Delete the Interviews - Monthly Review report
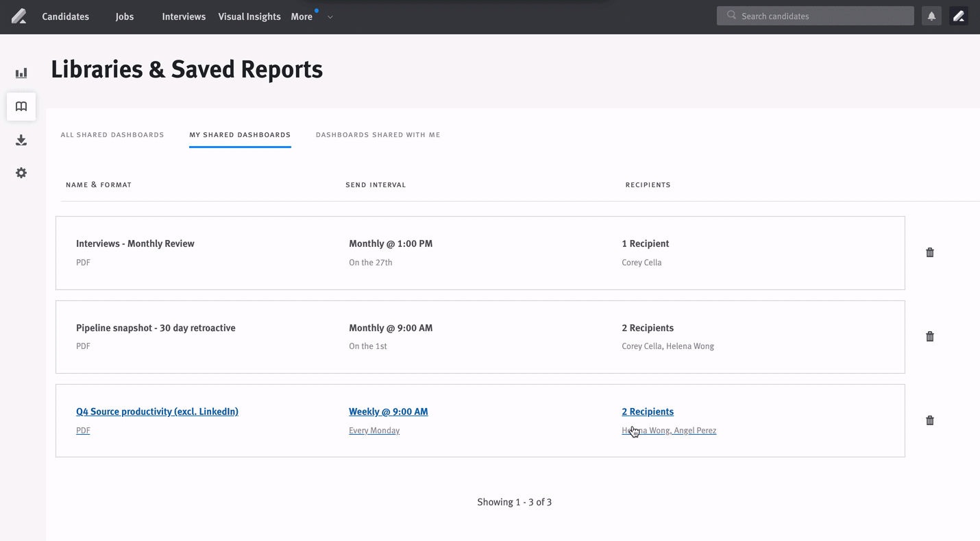The width and height of the screenshot is (980, 541). click(x=930, y=252)
